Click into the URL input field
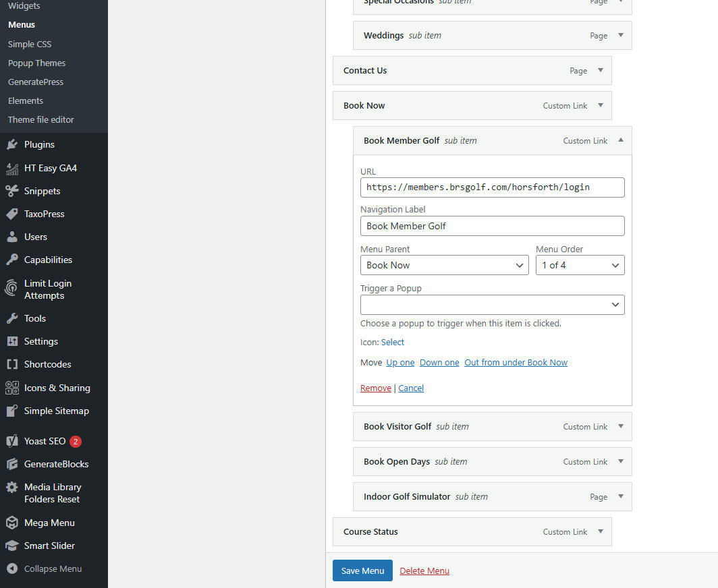 point(492,187)
